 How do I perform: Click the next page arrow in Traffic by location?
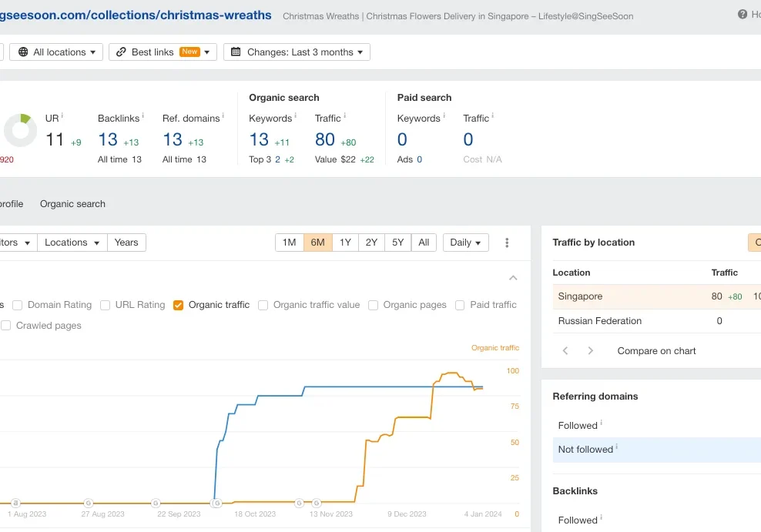click(591, 350)
